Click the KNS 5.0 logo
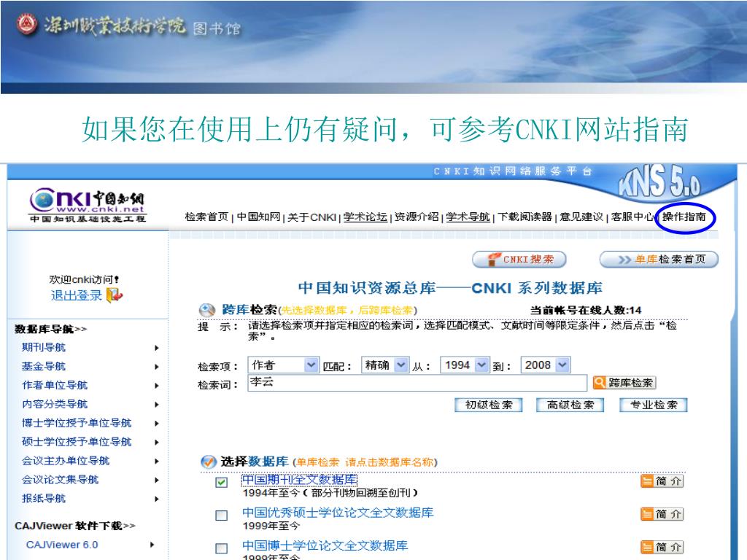747x560 pixels. [x=659, y=182]
